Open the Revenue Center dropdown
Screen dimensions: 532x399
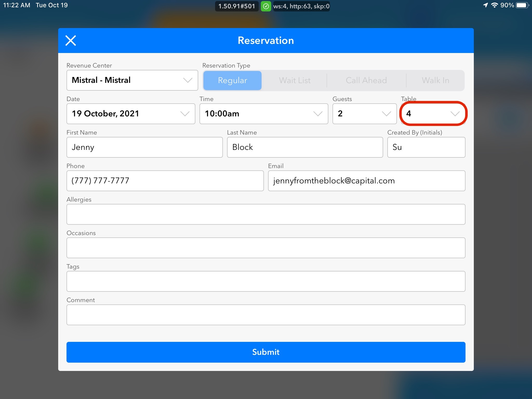pos(132,80)
